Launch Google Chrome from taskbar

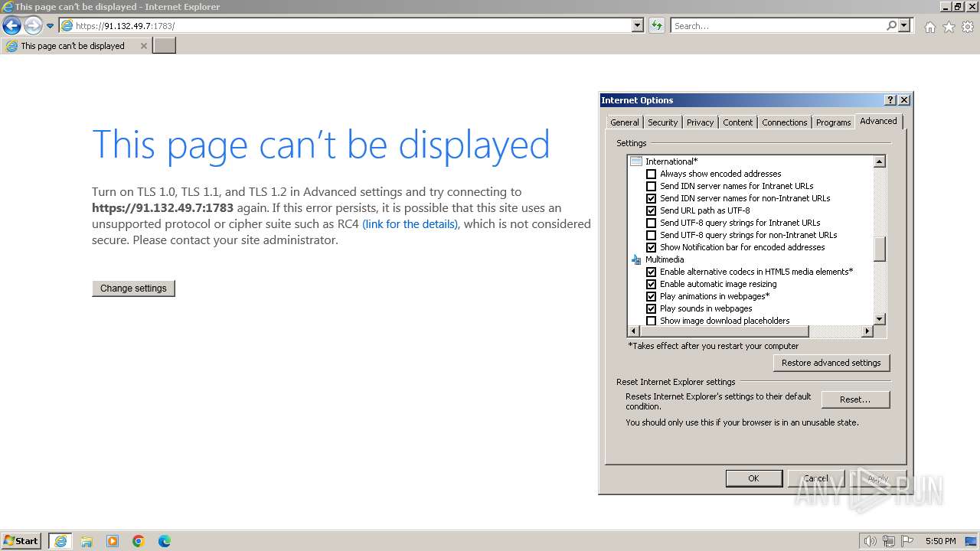pyautogui.click(x=139, y=541)
